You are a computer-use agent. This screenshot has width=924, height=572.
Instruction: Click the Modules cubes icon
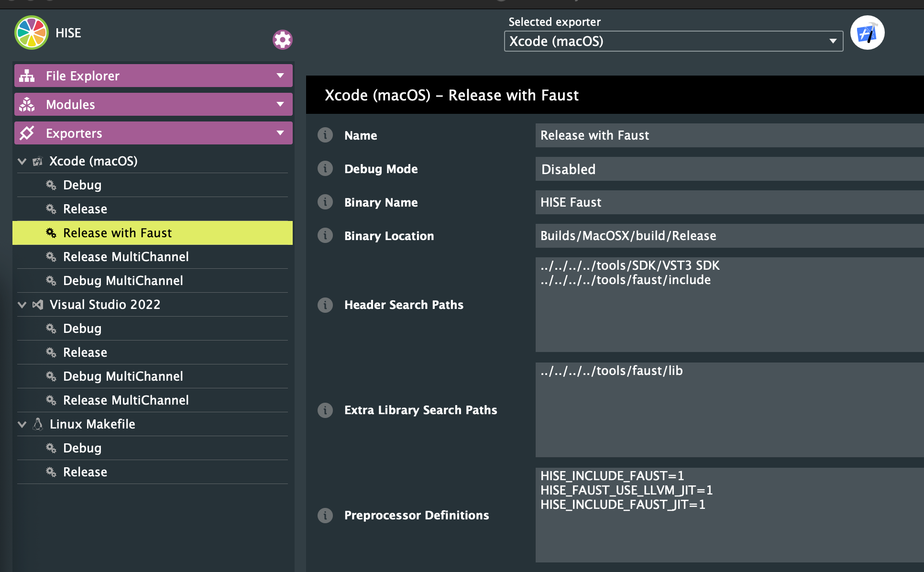coord(27,104)
